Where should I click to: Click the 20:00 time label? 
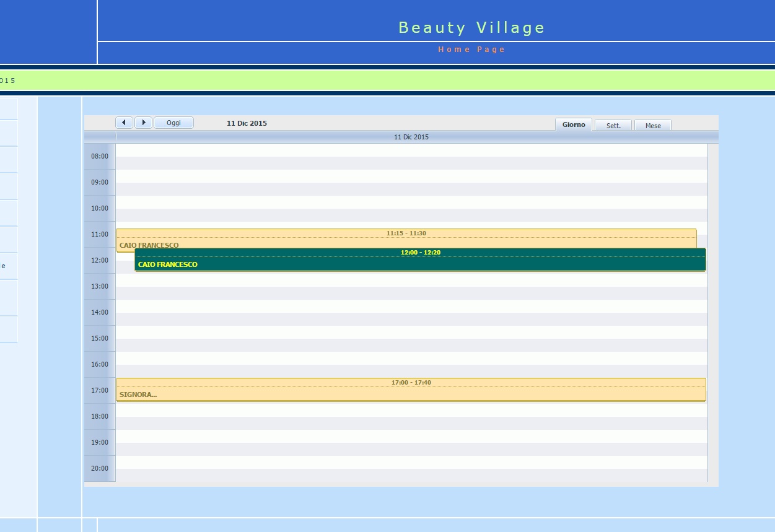tap(100, 468)
